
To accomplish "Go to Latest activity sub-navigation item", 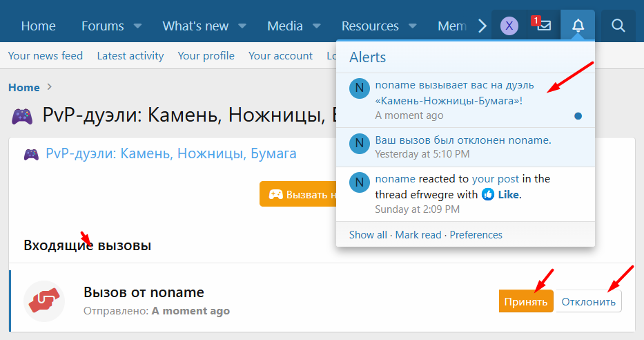I will click(130, 56).
